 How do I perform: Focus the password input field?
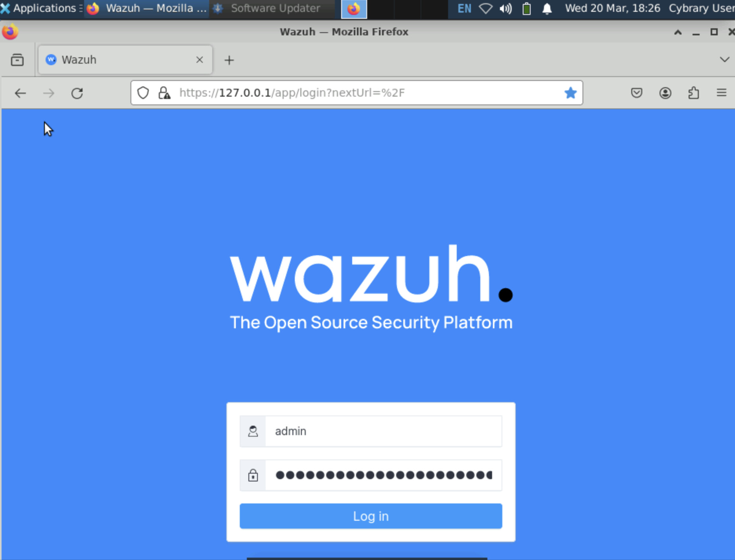pos(383,475)
